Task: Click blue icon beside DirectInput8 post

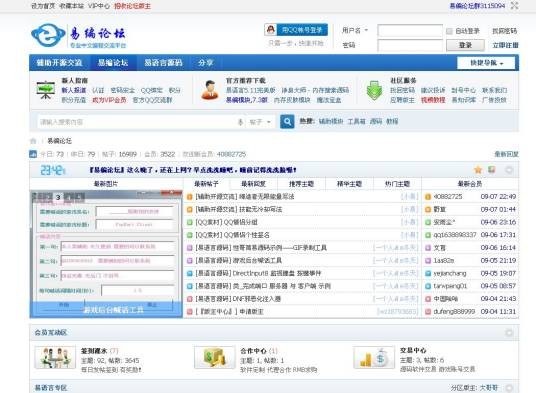Action: pos(190,273)
